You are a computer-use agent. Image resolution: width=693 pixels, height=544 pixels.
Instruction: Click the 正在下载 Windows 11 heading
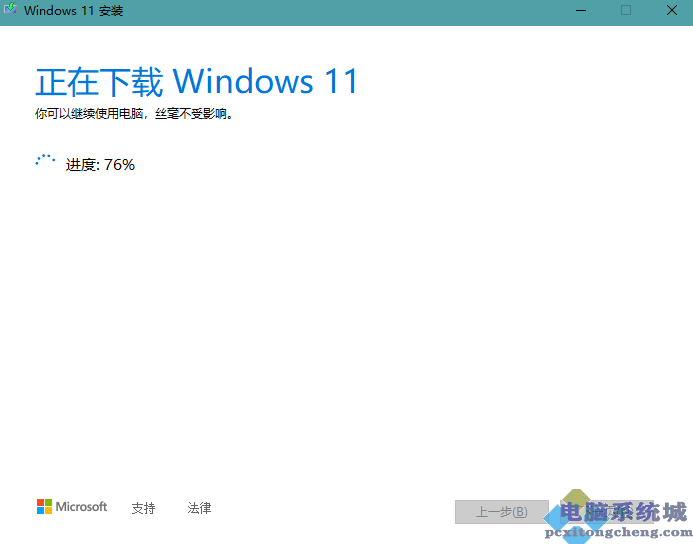pos(197,82)
